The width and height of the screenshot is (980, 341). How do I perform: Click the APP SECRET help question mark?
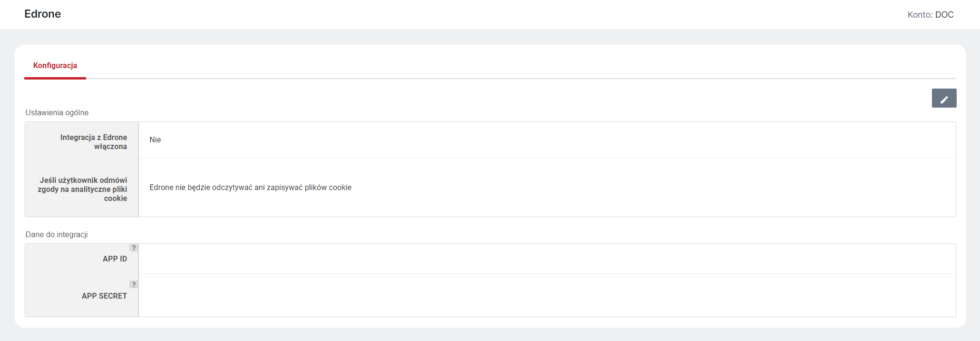coord(134,284)
